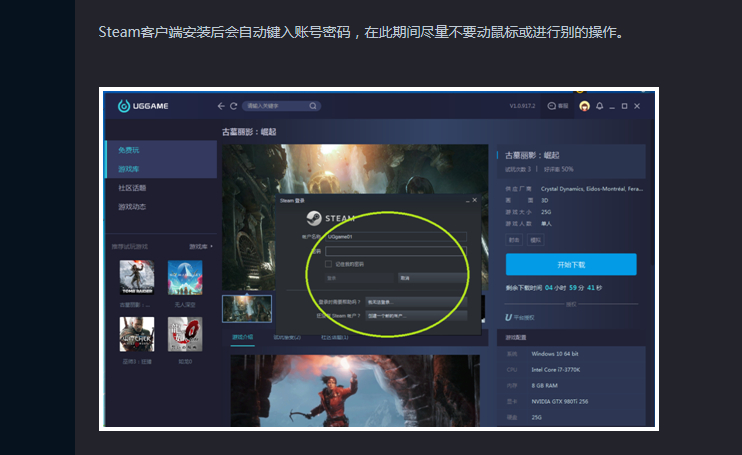Click the Steam logo in login dialog
The image size is (742, 455).
click(x=314, y=218)
